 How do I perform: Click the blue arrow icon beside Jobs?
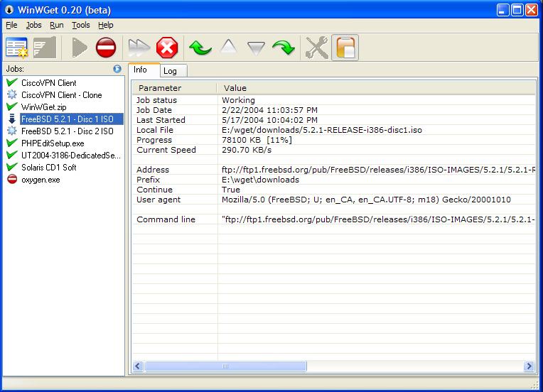pyautogui.click(x=117, y=69)
